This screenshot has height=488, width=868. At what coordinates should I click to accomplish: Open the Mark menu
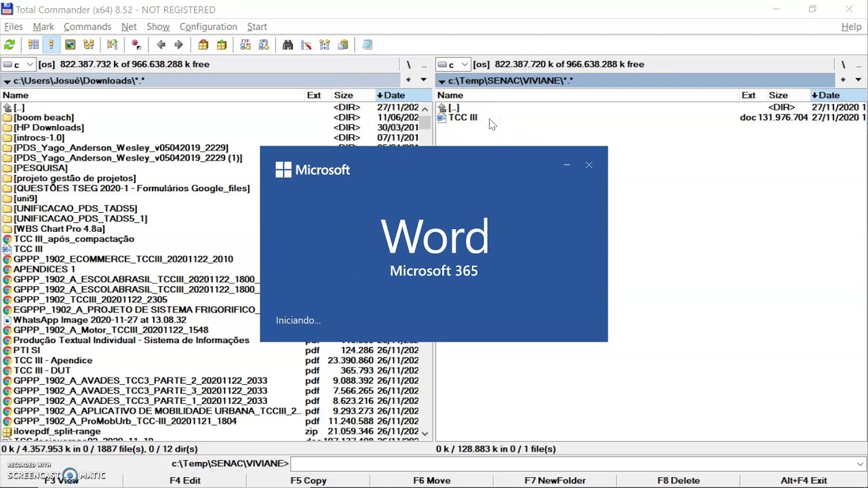click(43, 26)
